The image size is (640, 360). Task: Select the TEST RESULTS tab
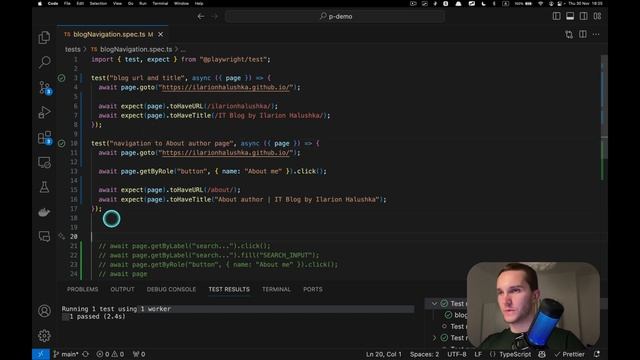point(229,289)
